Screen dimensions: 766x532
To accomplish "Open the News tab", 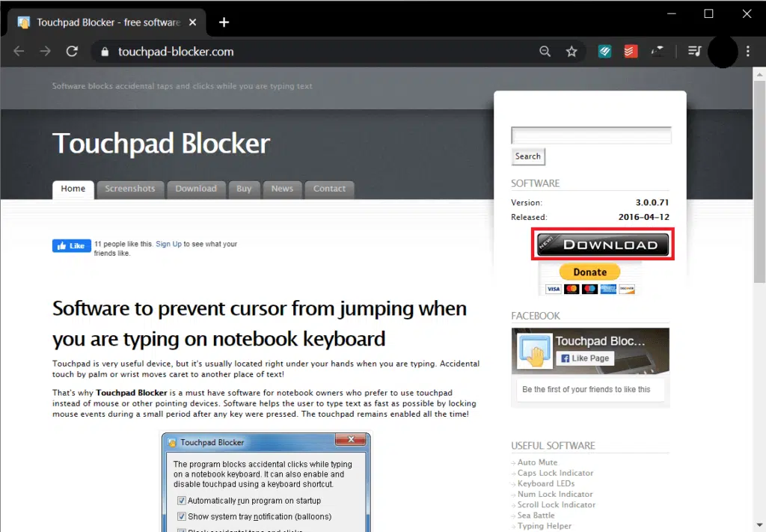I will (x=282, y=189).
